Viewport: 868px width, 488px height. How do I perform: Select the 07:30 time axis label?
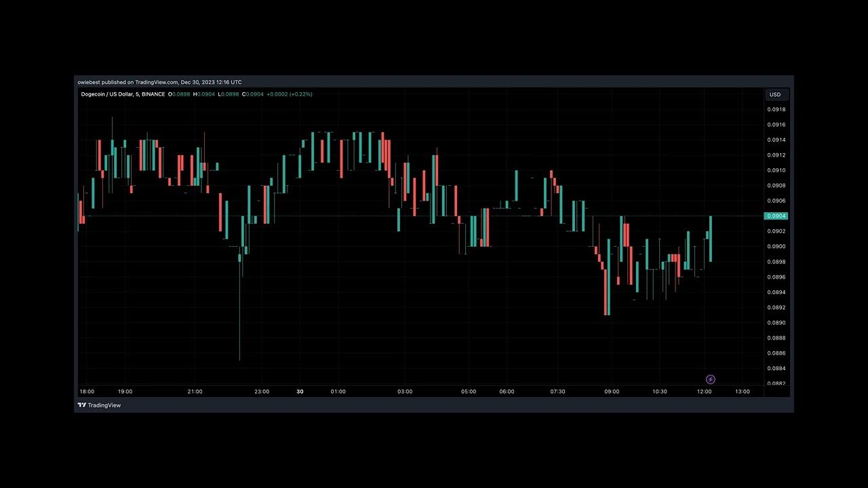(557, 392)
